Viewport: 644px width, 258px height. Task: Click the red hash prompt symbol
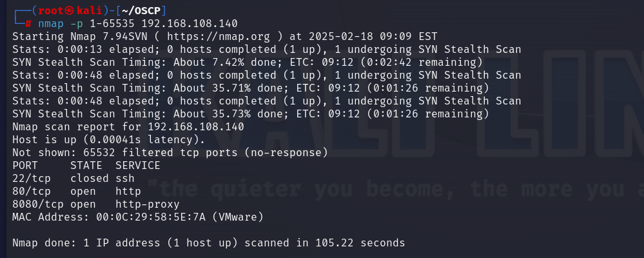[x=28, y=23]
